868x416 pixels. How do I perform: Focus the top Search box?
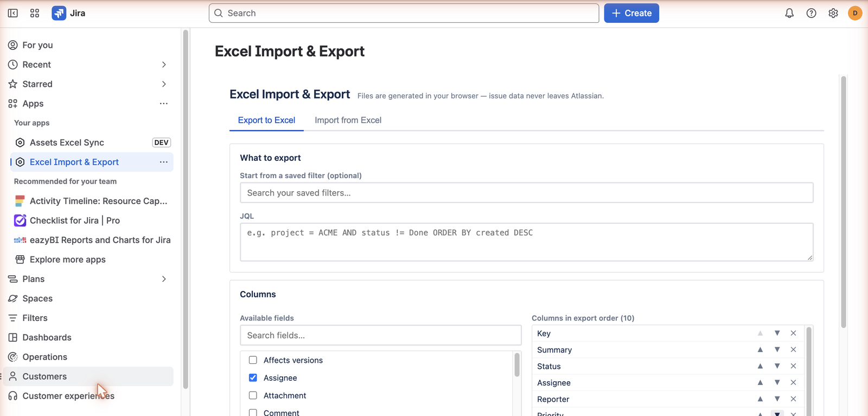404,13
